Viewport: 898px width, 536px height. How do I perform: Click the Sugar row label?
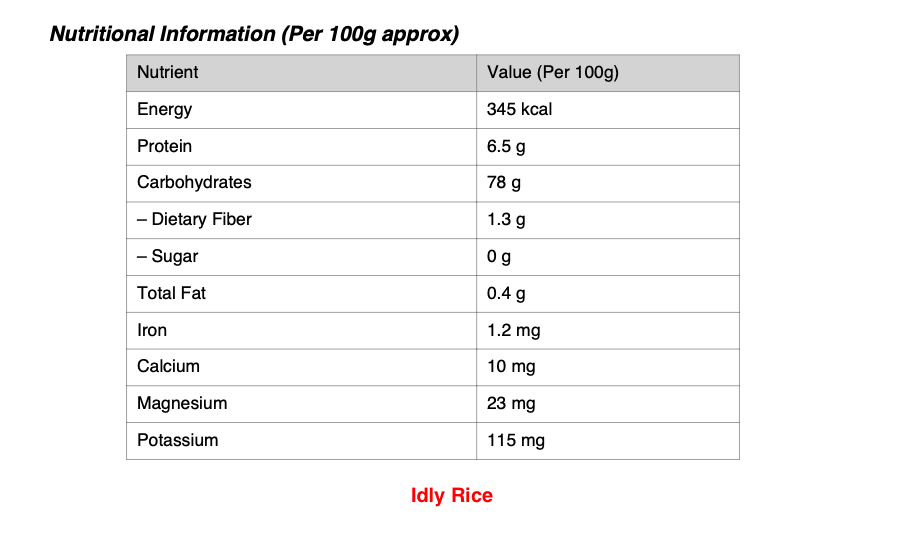point(167,256)
